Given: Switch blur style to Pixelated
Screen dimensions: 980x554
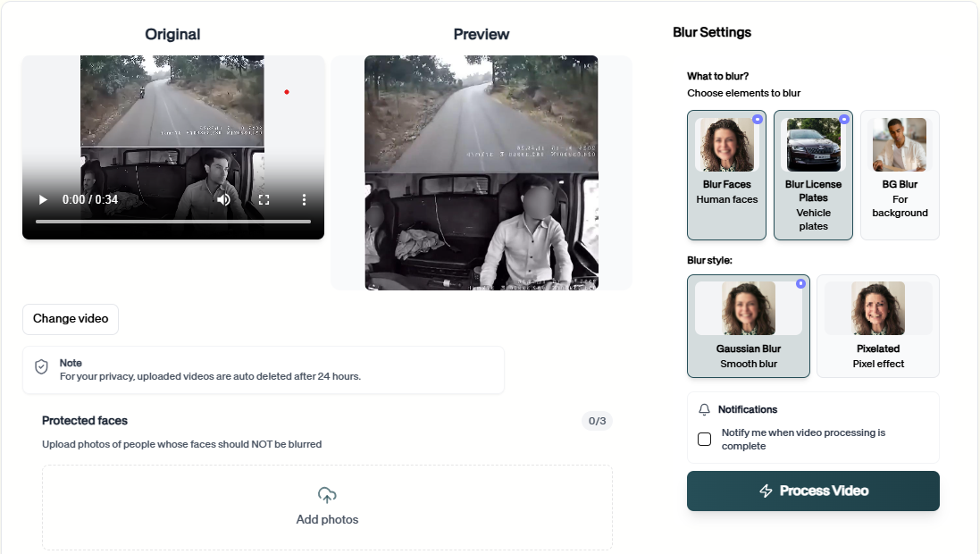Looking at the screenshot, I should tap(877, 325).
